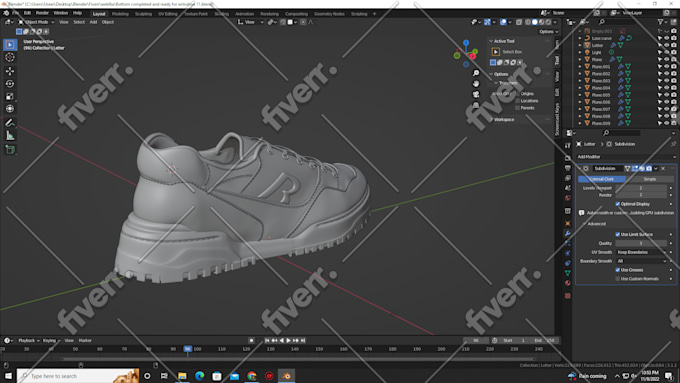This screenshot has height=383, width=680.
Task: Hide the Light object with its eye icon
Action: (667, 52)
